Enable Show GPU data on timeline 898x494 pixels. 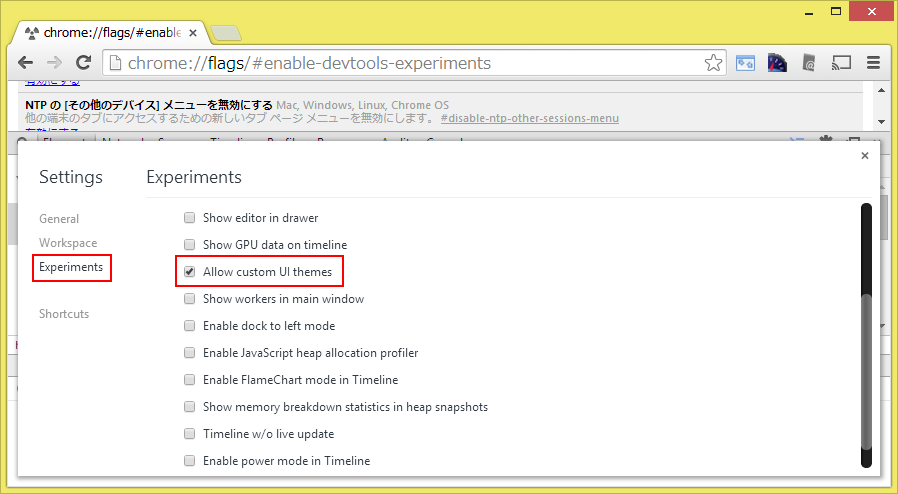click(190, 244)
